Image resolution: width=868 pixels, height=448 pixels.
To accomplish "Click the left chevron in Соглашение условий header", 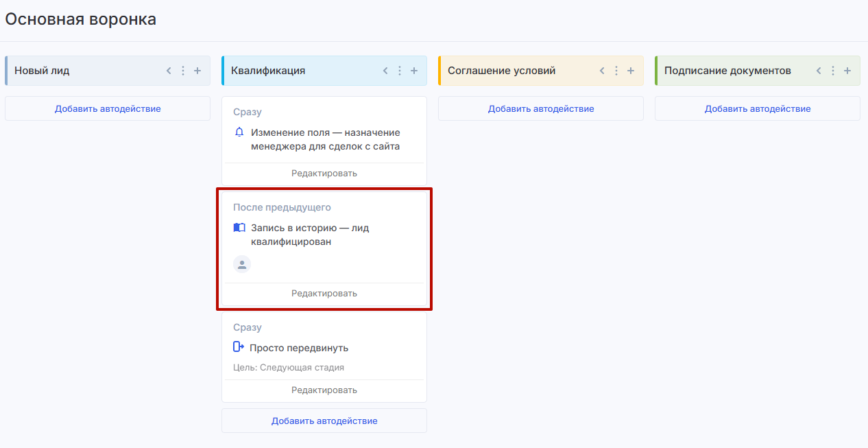I will (602, 71).
